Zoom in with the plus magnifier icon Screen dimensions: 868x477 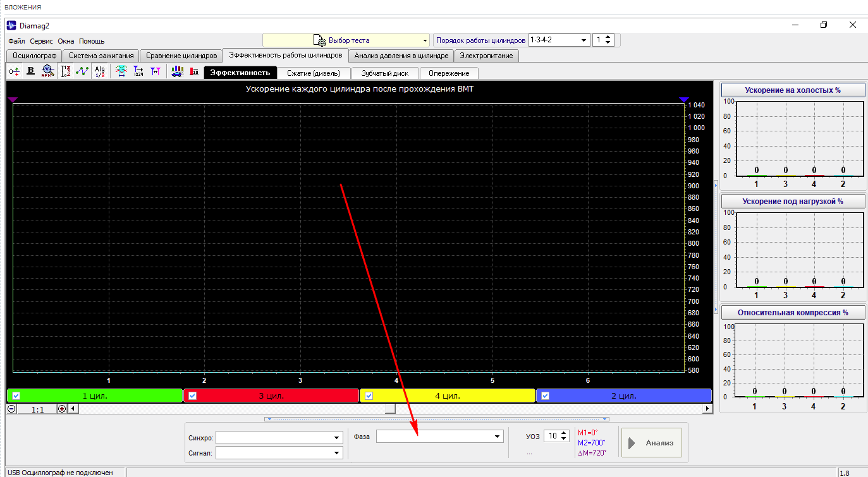[62, 409]
